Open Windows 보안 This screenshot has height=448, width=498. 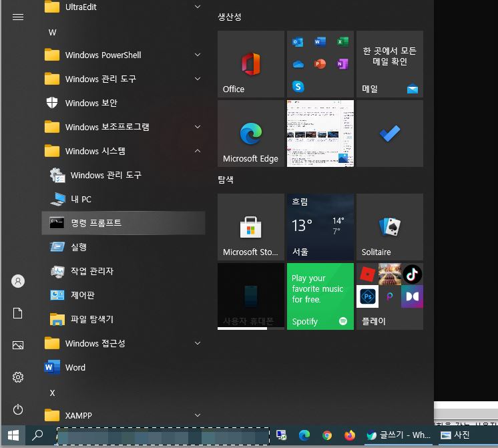pos(123,103)
